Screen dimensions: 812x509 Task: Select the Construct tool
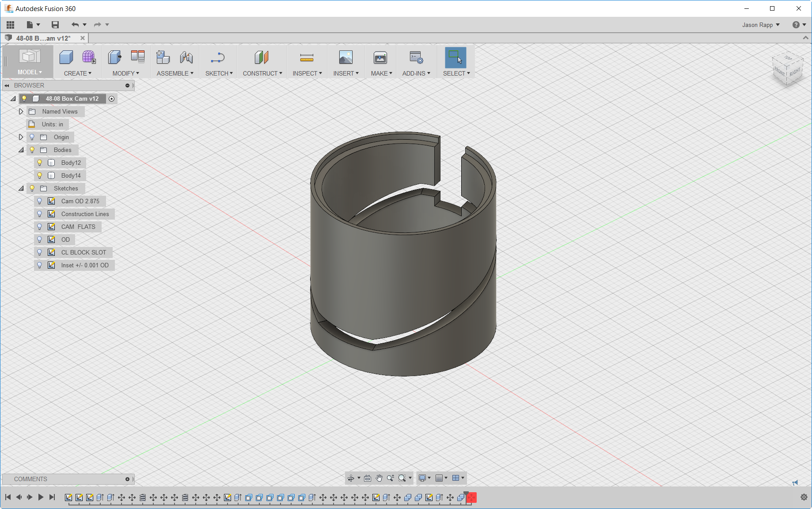point(262,62)
